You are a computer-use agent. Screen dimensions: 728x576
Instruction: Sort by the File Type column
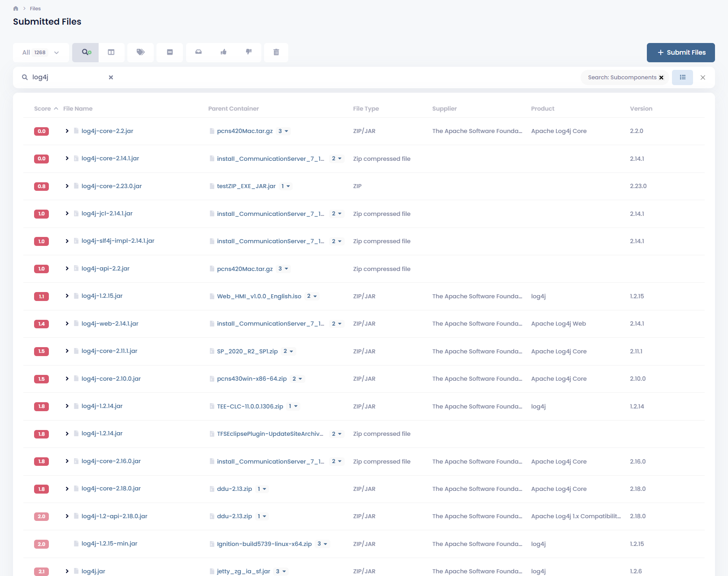pyautogui.click(x=366, y=109)
